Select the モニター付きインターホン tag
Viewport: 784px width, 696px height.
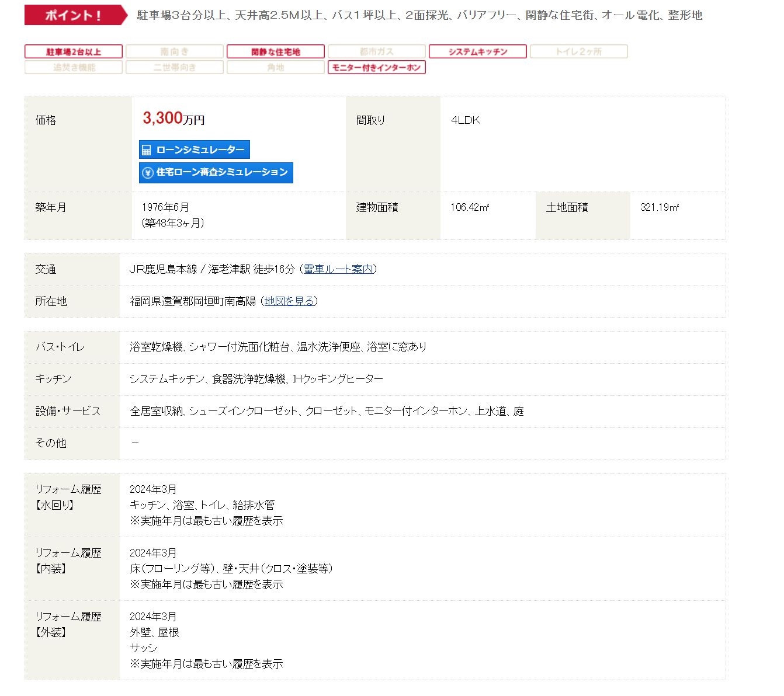[x=377, y=68]
